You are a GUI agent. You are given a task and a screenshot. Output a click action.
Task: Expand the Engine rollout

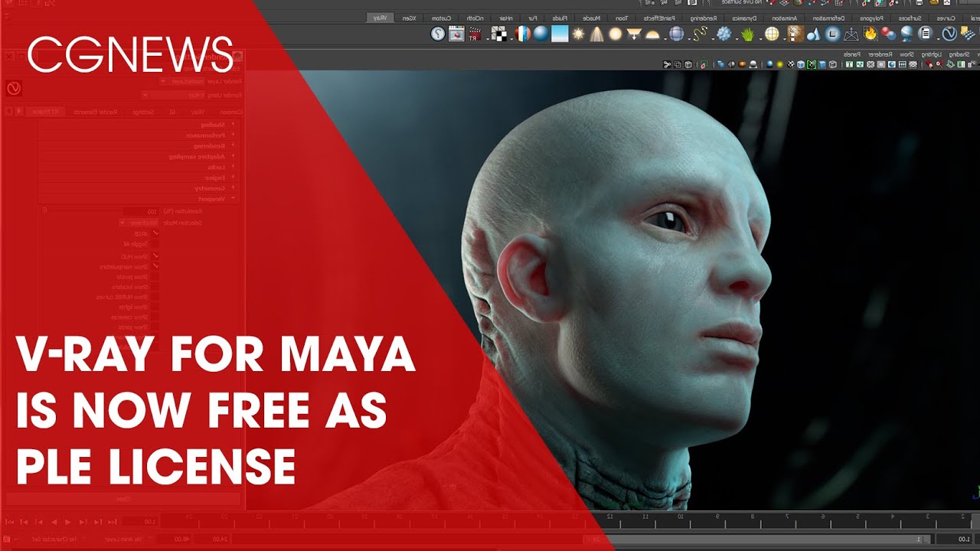139,178
